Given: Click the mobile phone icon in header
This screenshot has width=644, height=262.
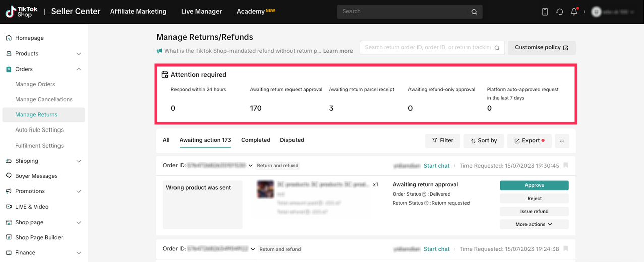Looking at the screenshot, I should [545, 12].
